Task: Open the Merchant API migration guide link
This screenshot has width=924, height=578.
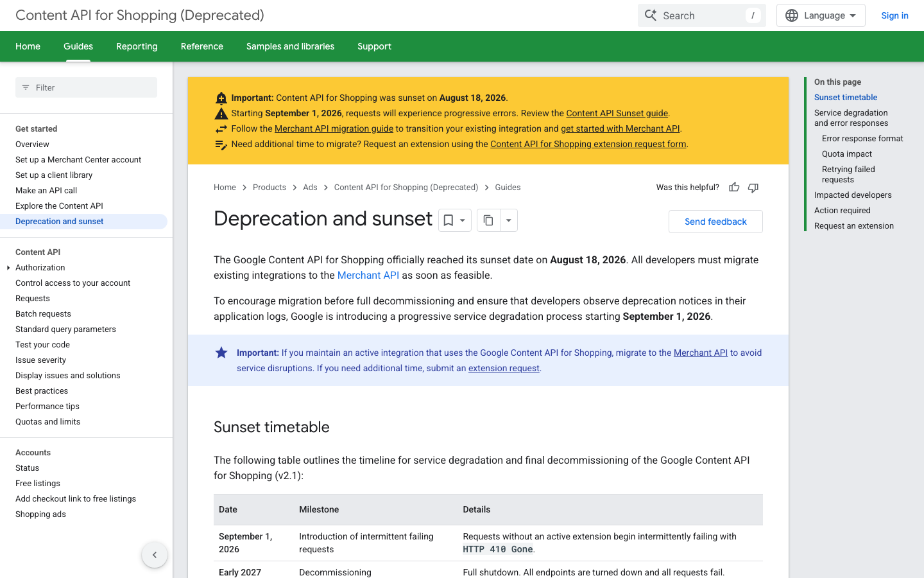Action: [x=334, y=128]
